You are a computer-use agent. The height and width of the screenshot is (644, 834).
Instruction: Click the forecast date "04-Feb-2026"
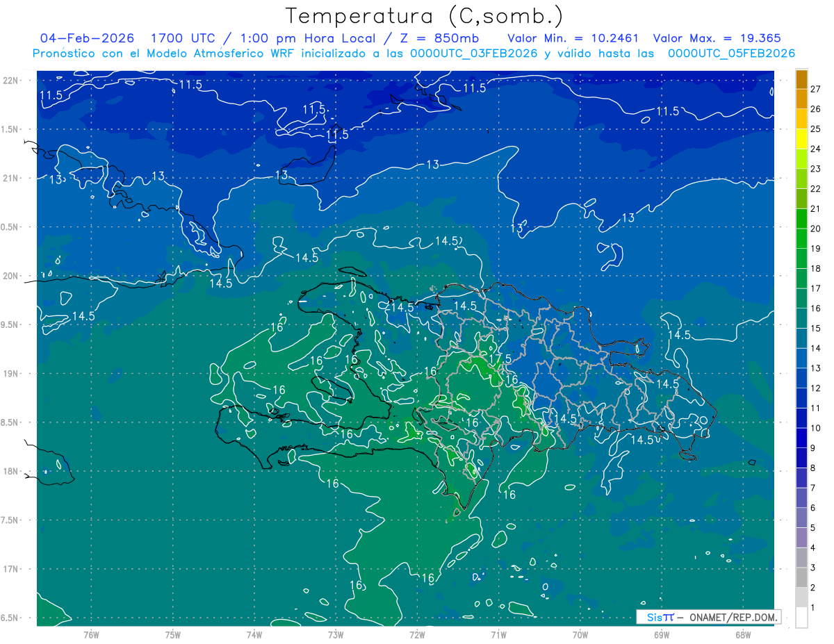click(x=87, y=38)
